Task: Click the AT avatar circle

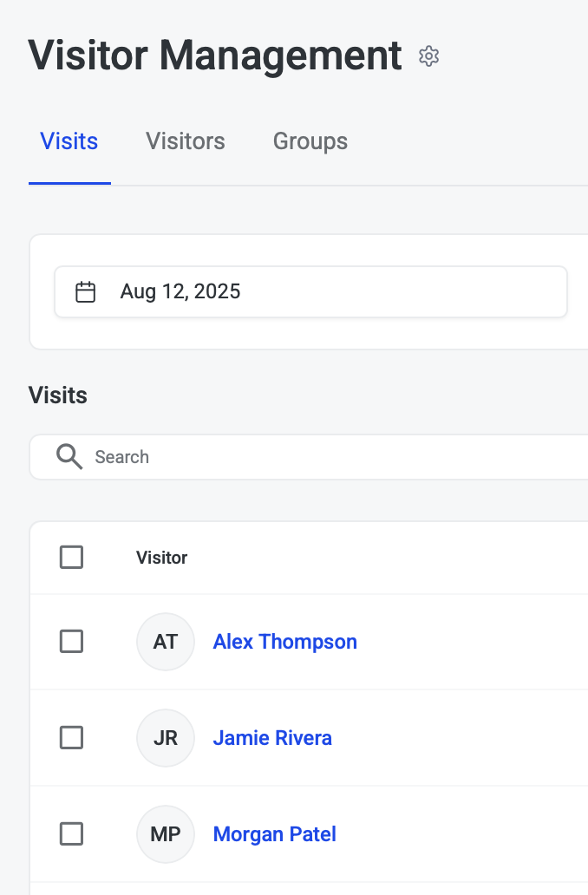Action: click(x=166, y=642)
